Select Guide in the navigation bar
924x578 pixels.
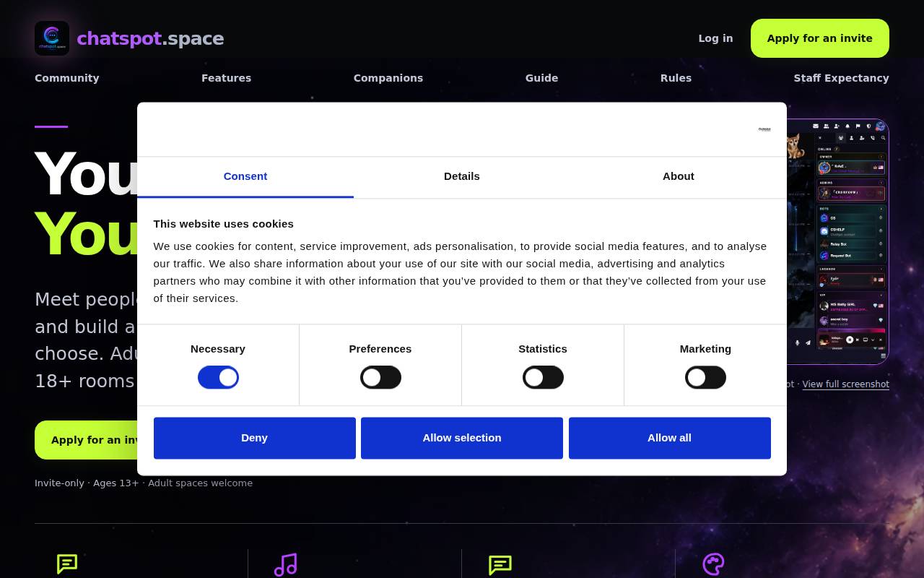point(541,78)
